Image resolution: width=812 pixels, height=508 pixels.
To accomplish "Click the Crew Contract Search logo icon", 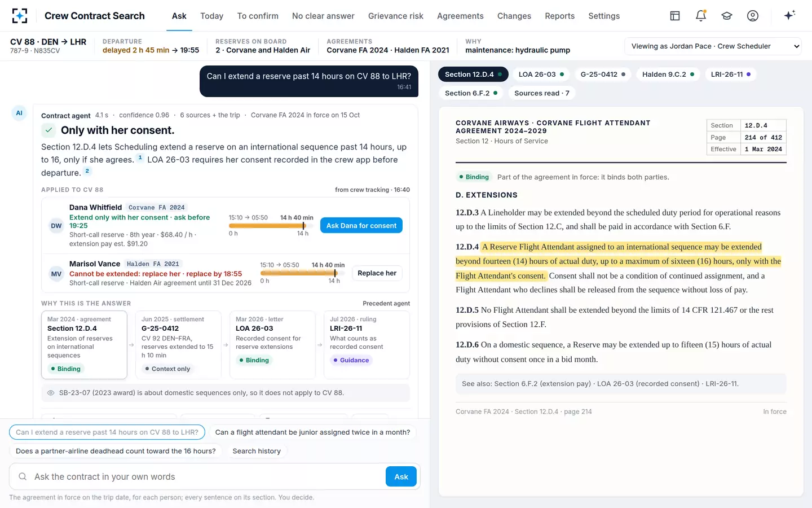I will pos(20,16).
